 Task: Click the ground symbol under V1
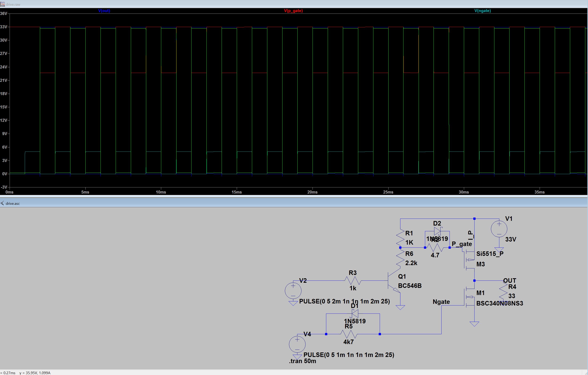click(x=499, y=250)
